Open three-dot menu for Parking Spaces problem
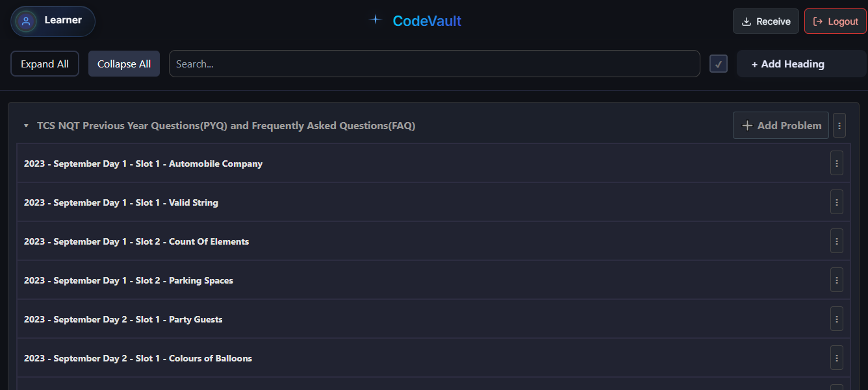Screen dimensions: 868x390 (837, 280)
